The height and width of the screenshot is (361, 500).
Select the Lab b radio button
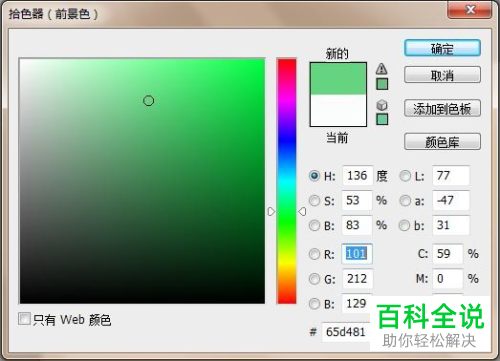pyautogui.click(x=404, y=226)
